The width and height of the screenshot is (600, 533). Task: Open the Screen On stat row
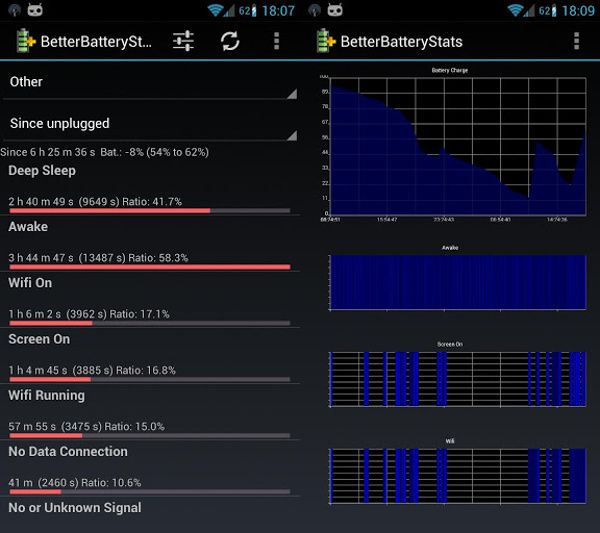[x=150, y=354]
